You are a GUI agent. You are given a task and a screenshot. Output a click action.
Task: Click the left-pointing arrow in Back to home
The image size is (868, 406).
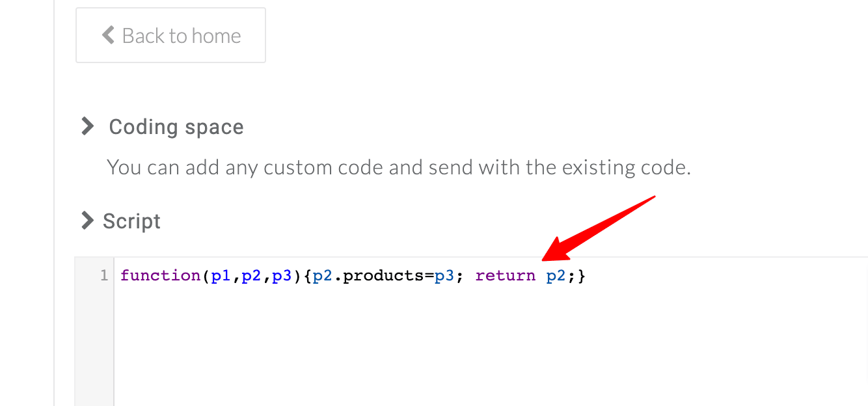point(108,35)
